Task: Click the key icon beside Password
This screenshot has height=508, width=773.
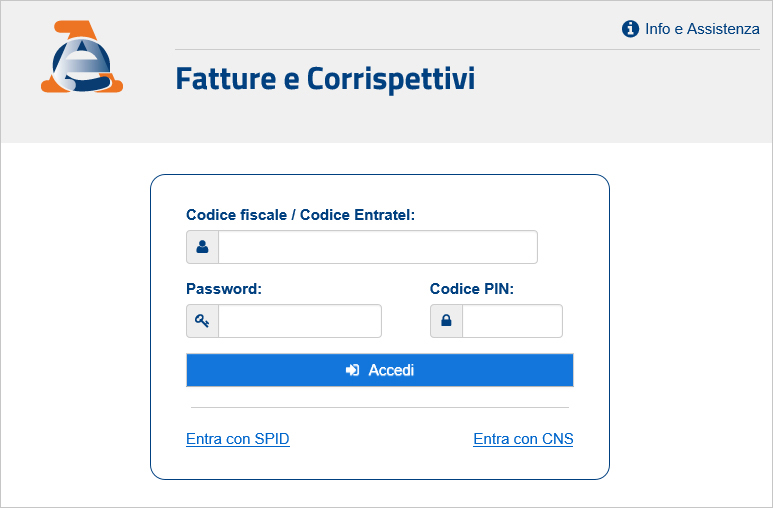Action: tap(202, 321)
